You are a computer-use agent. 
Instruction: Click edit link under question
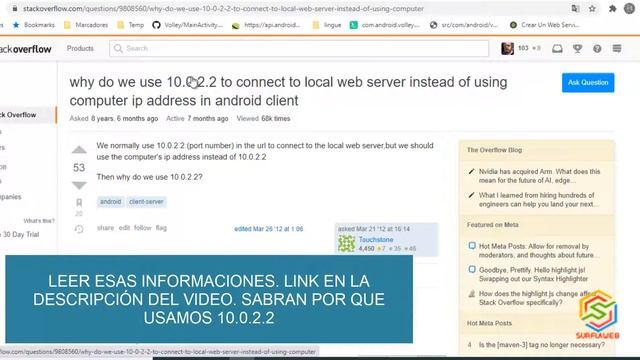124,228
